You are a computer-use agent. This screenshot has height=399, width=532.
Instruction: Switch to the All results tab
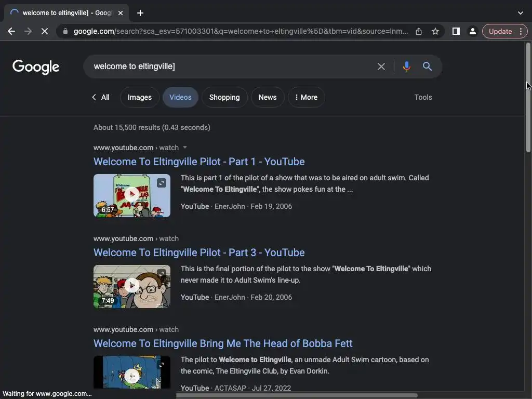click(x=101, y=97)
